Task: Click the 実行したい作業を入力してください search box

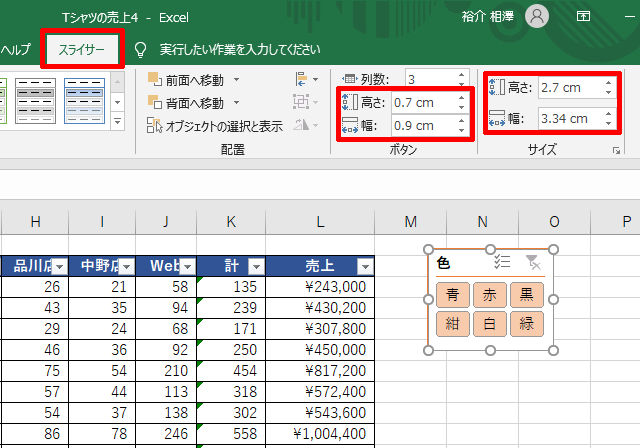Action: coord(240,50)
